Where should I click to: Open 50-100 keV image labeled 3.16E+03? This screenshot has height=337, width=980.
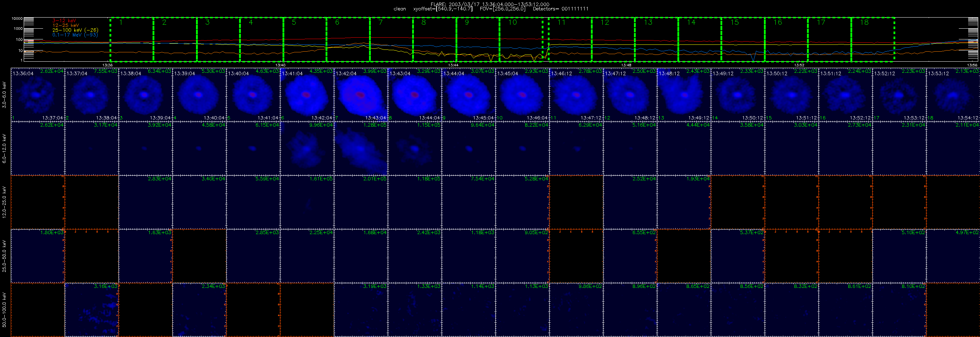(x=92, y=310)
